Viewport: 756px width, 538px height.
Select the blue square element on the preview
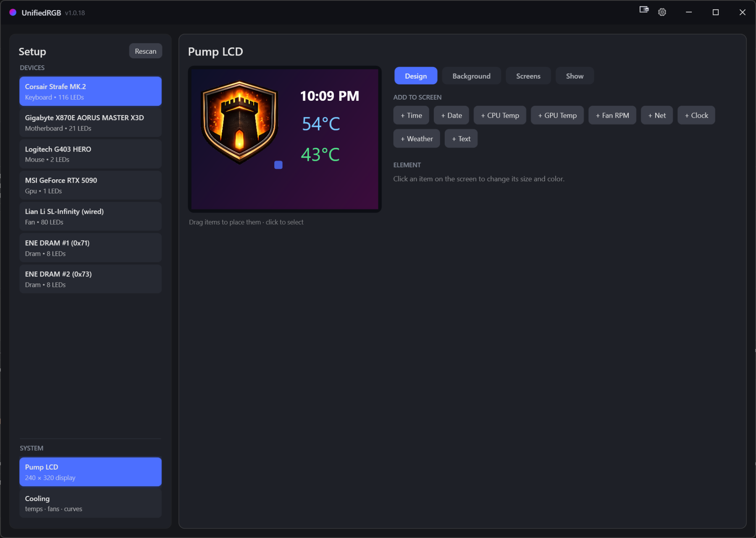278,165
